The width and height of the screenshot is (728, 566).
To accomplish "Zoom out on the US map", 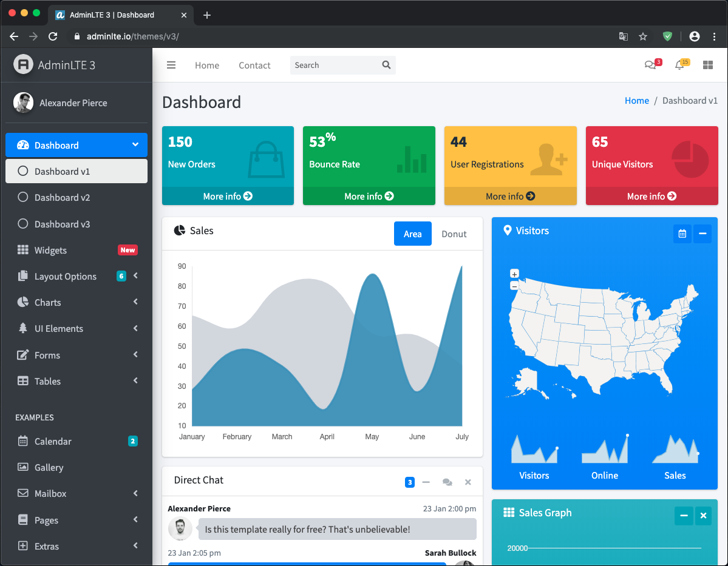I will point(514,286).
